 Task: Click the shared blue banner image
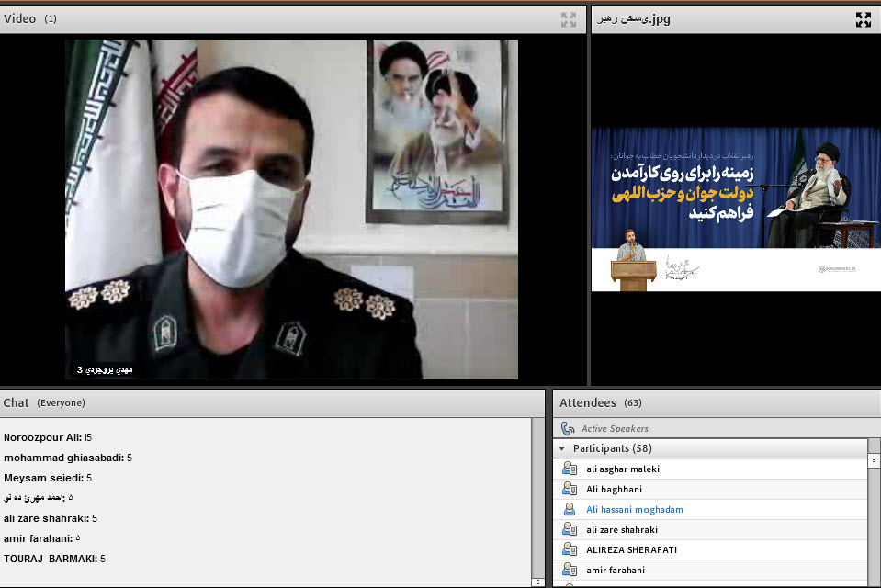coord(736,209)
